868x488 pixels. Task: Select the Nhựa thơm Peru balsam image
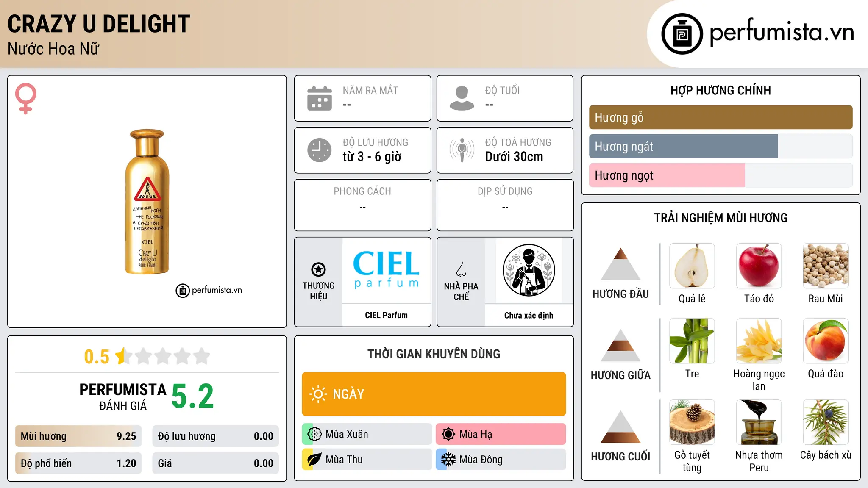click(759, 422)
